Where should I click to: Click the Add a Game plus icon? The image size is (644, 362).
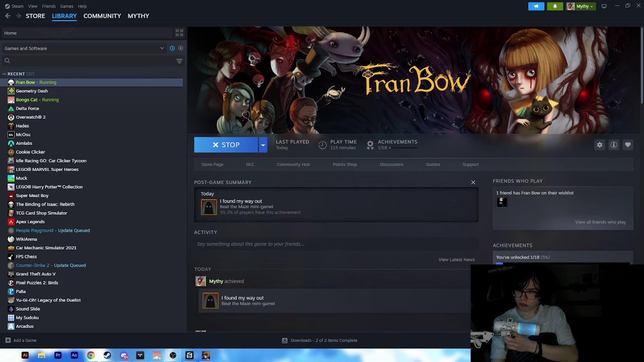coord(8,340)
